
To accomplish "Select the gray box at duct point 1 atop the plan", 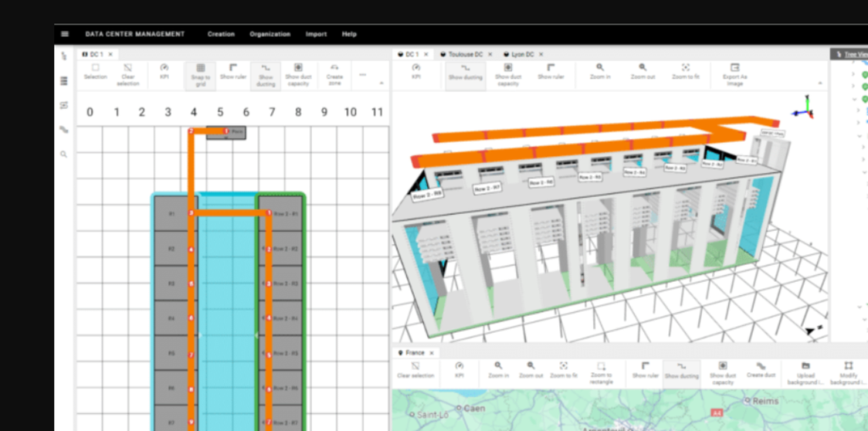I will coord(225,132).
